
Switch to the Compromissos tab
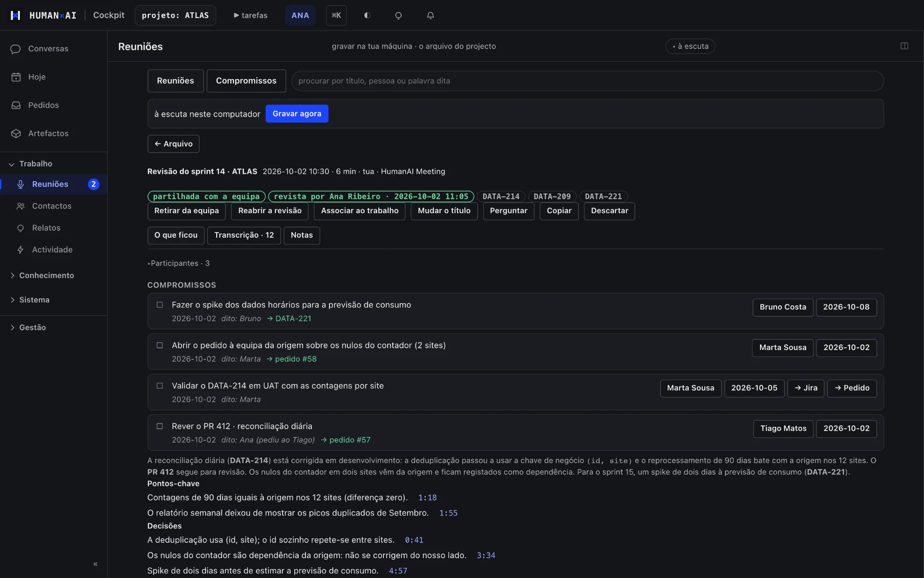pos(246,81)
